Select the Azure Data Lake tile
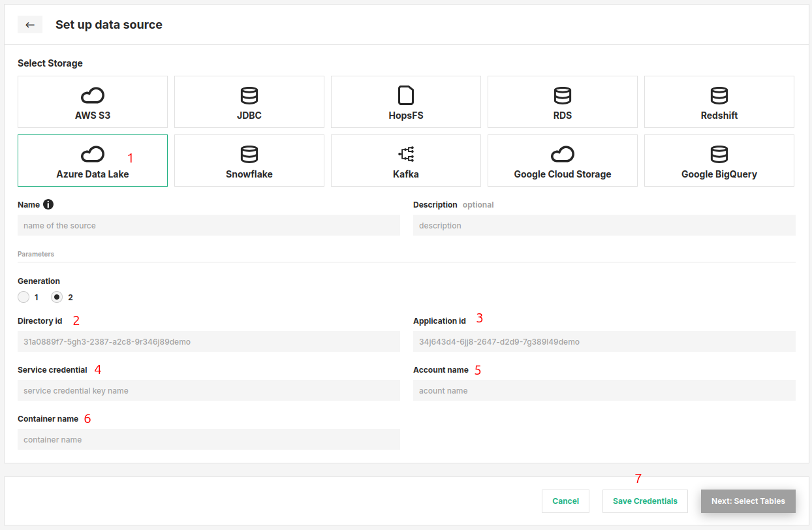 [93, 161]
